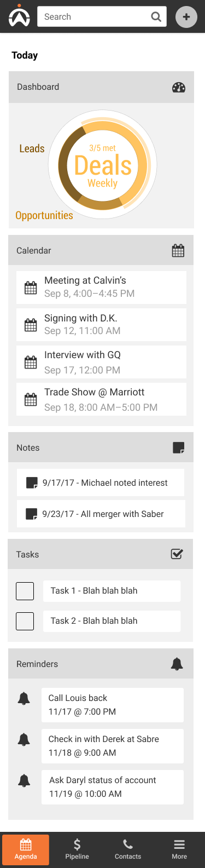Click the Calendar header grid icon
Image resolution: width=205 pixels, height=868 pixels.
[x=178, y=251]
